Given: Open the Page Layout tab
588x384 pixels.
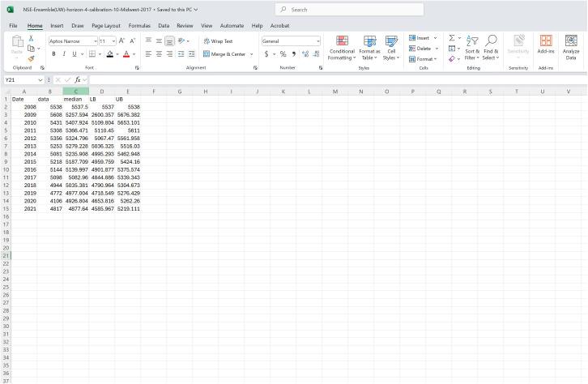Looking at the screenshot, I should click(105, 26).
